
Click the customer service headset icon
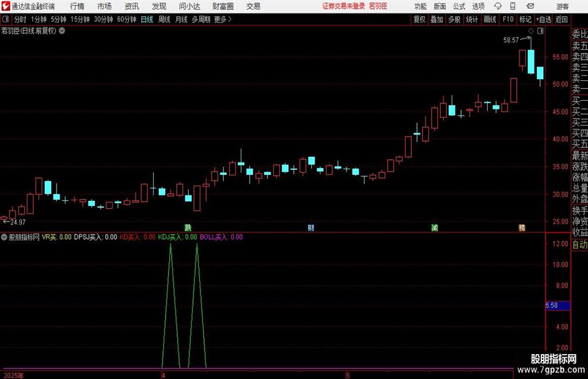tap(498, 6)
